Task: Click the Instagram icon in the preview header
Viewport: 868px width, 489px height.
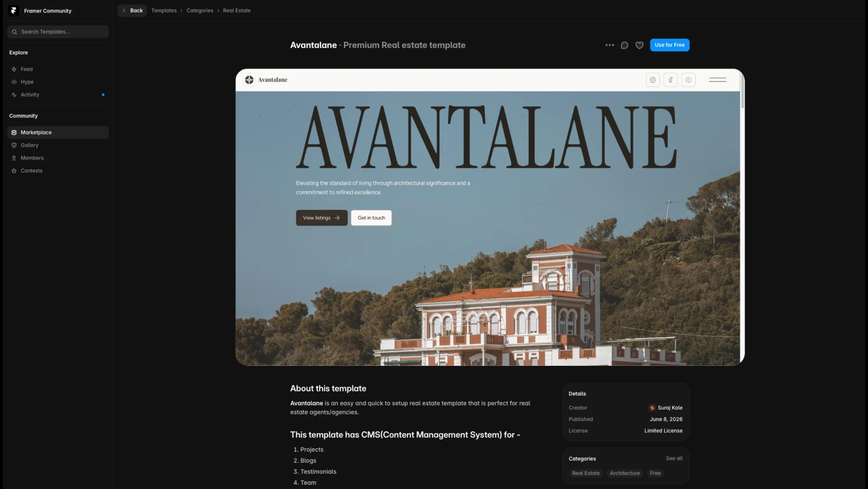Action: click(652, 80)
